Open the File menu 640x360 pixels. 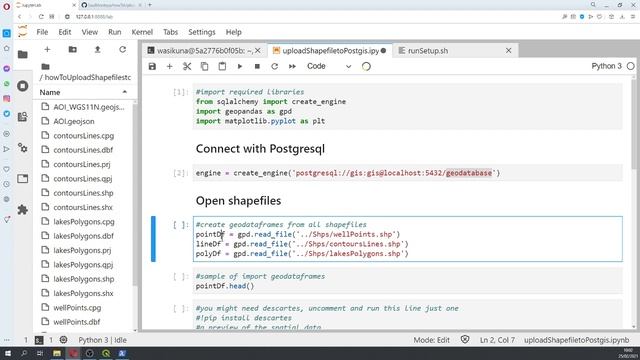tap(42, 32)
